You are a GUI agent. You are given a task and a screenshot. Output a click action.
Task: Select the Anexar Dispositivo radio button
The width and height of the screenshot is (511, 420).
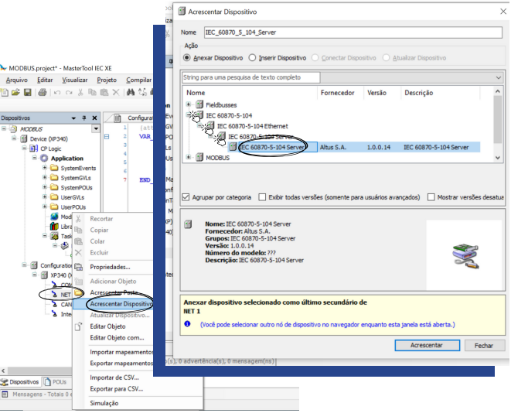186,58
